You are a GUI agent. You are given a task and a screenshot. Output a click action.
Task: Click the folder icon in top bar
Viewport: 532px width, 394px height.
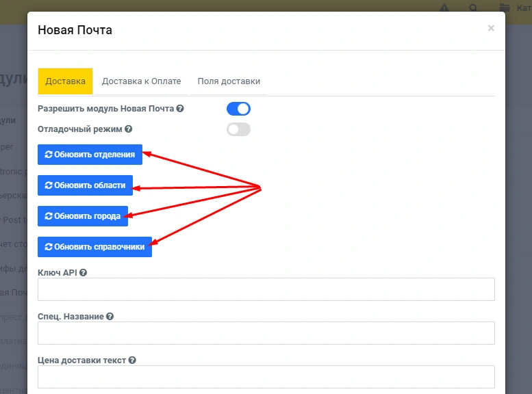(505, 8)
